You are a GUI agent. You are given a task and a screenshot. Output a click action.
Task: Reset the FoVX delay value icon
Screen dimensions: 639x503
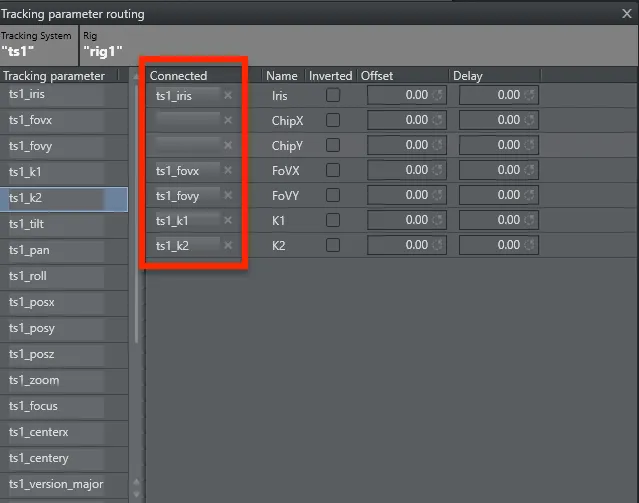530,170
